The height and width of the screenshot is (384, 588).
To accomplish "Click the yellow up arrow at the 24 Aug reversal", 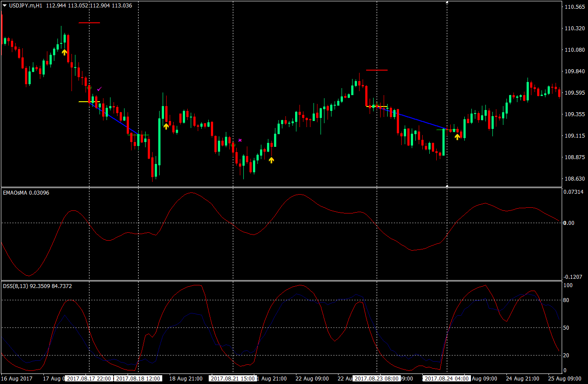I will (x=457, y=137).
